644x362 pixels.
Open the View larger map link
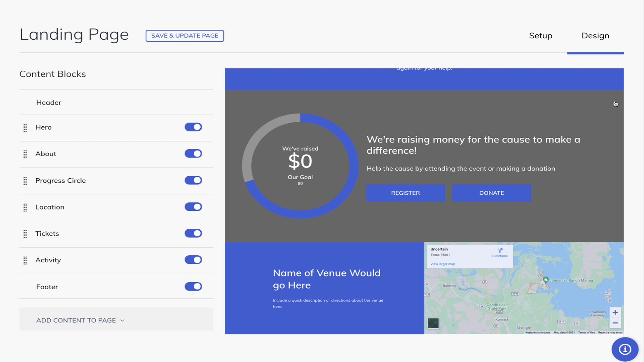443,264
